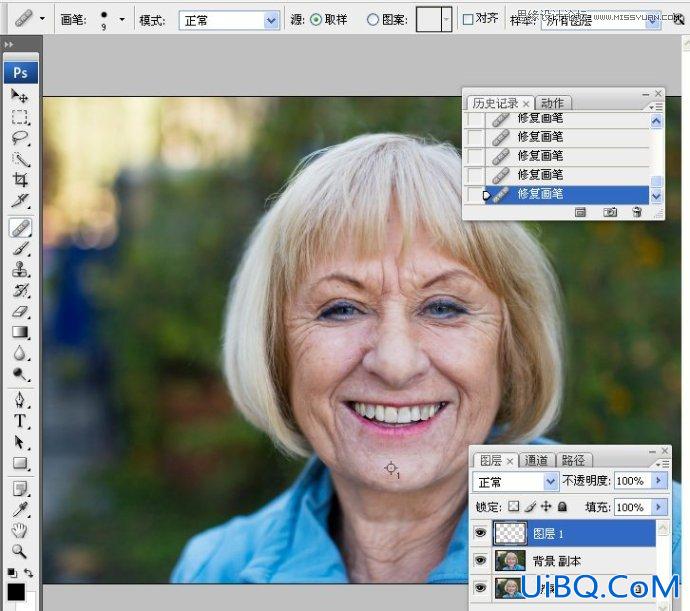
Task: Select the Blur tool
Action: pyautogui.click(x=19, y=353)
